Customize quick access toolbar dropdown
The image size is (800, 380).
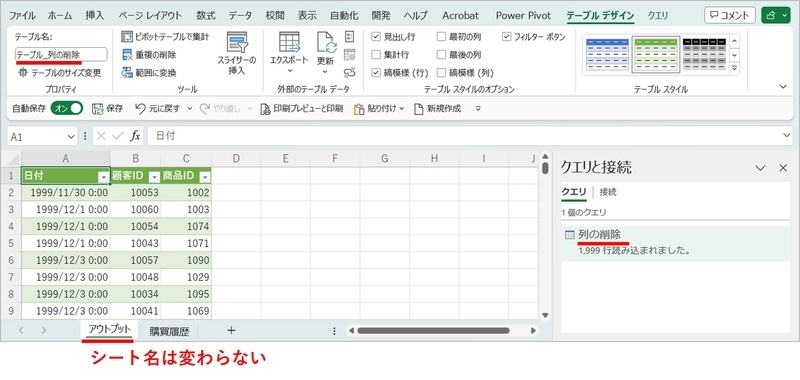(x=478, y=109)
